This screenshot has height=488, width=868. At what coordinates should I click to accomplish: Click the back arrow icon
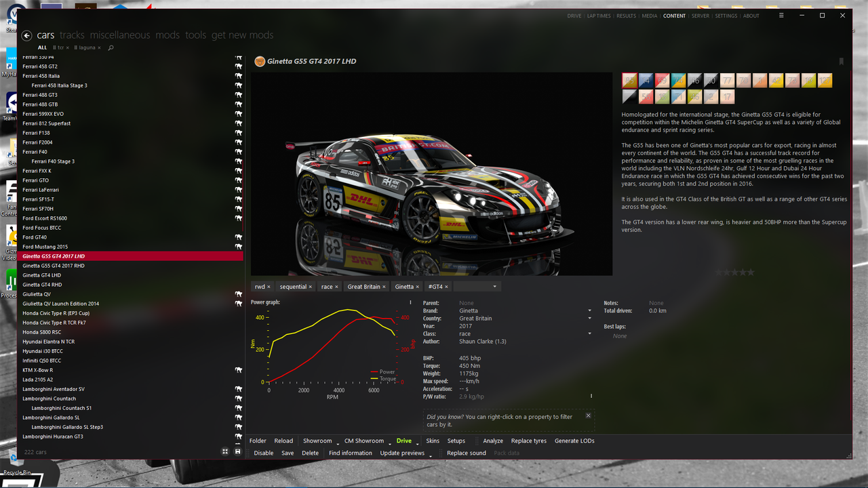coord(27,36)
